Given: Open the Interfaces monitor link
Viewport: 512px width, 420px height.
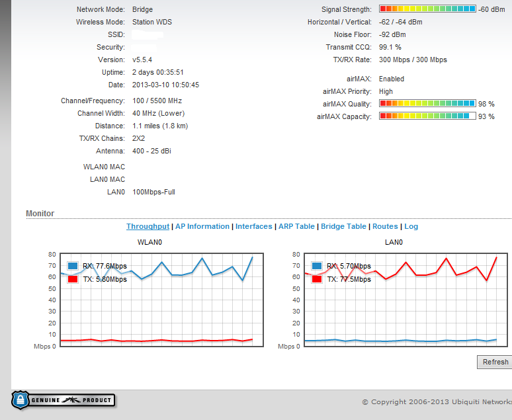Looking at the screenshot, I should 253,226.
